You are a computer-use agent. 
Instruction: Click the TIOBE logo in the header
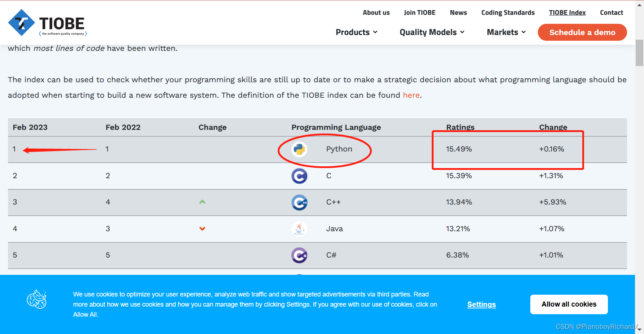tap(47, 23)
